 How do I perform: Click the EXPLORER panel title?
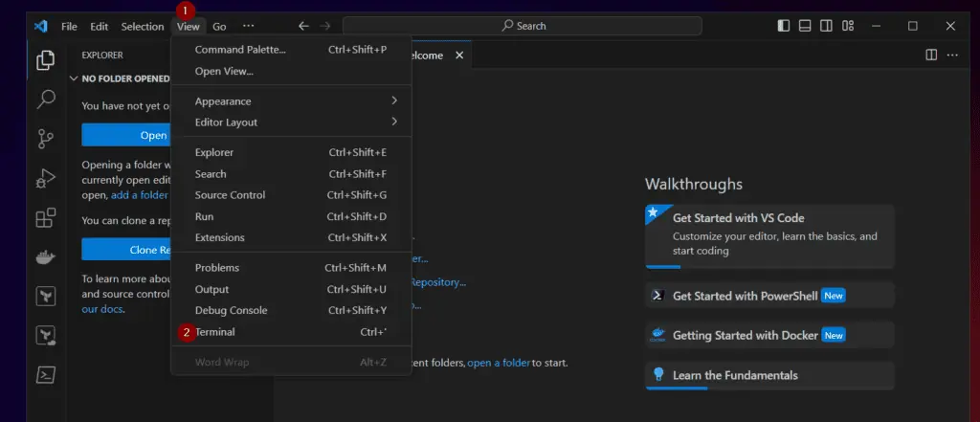point(102,55)
